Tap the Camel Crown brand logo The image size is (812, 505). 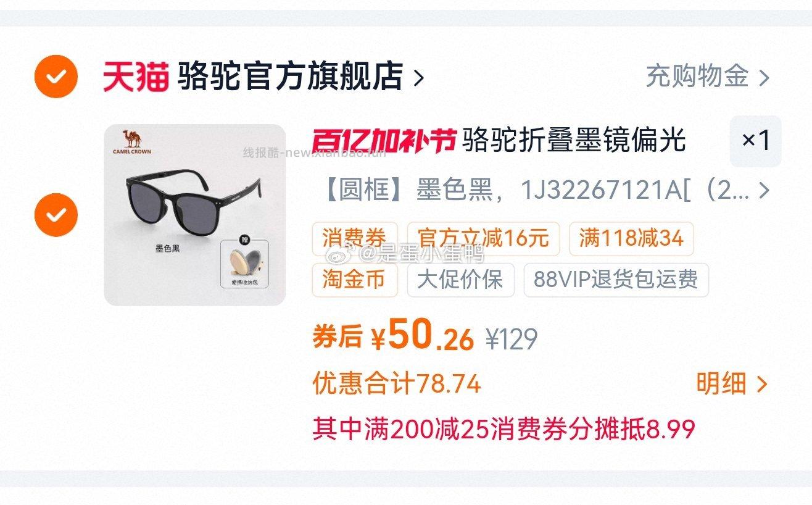pos(132,142)
